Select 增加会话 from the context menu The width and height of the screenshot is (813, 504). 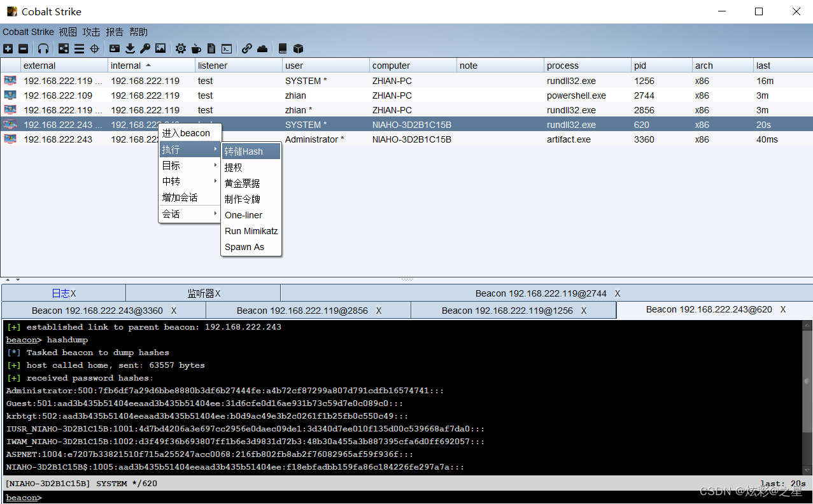(190, 197)
